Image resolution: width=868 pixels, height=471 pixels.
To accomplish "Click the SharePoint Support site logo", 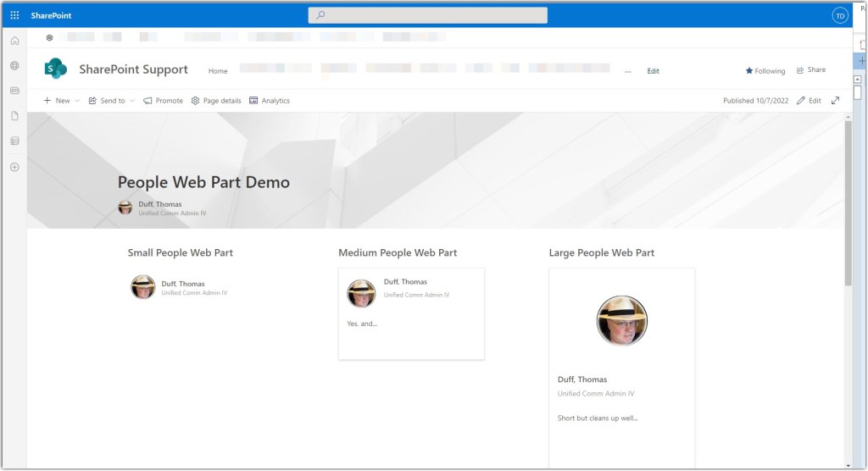I will (56, 69).
